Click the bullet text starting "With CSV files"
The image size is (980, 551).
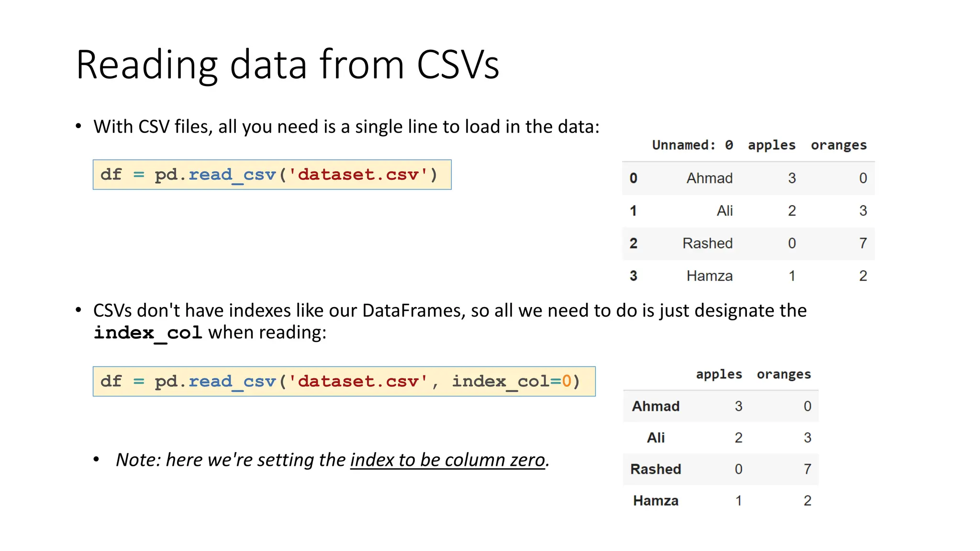pyautogui.click(x=346, y=127)
